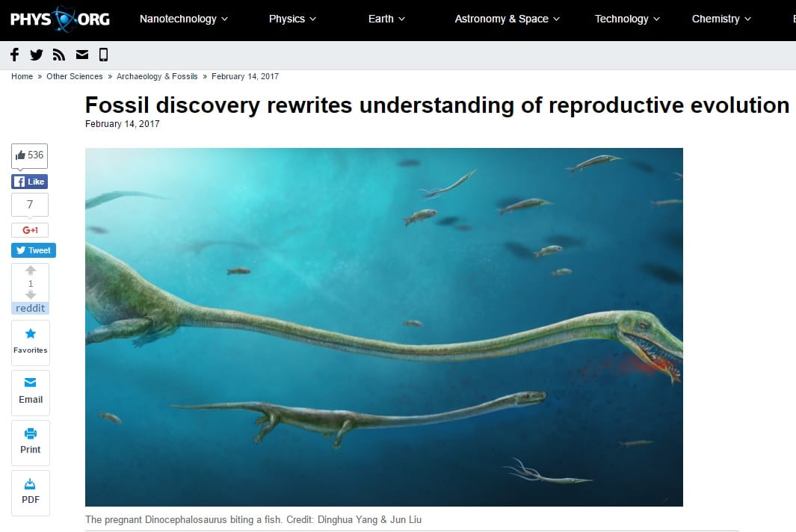Screen dimensions: 796x532
Task: Click the email newsletter envelope icon
Action: click(82, 55)
